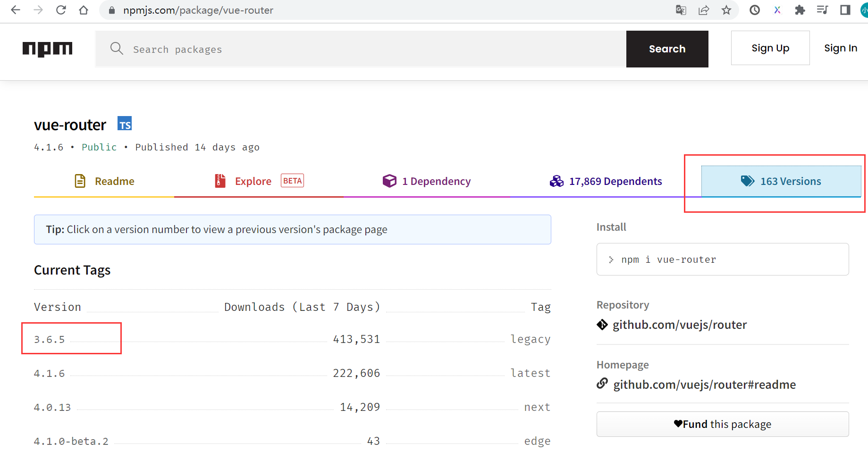The image size is (868, 451).
Task: Click the latest tag label
Action: click(531, 373)
